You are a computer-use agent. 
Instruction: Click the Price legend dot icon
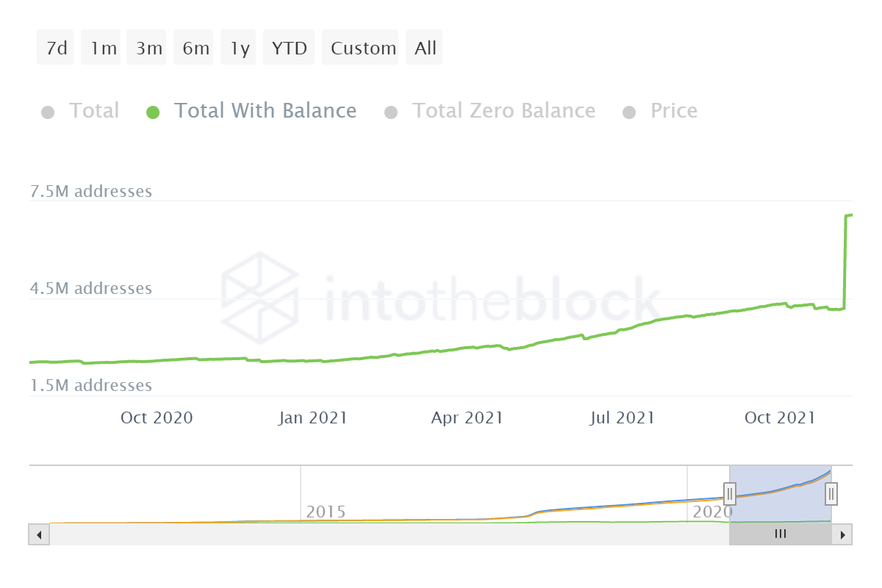628,111
